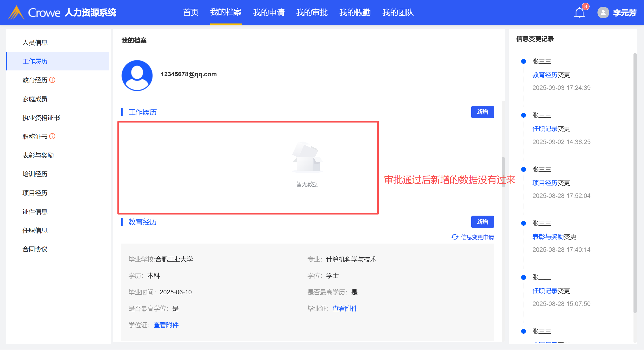Screen dimensions: 644x350
Task: Open 我的假勤 menu
Action: click(355, 13)
